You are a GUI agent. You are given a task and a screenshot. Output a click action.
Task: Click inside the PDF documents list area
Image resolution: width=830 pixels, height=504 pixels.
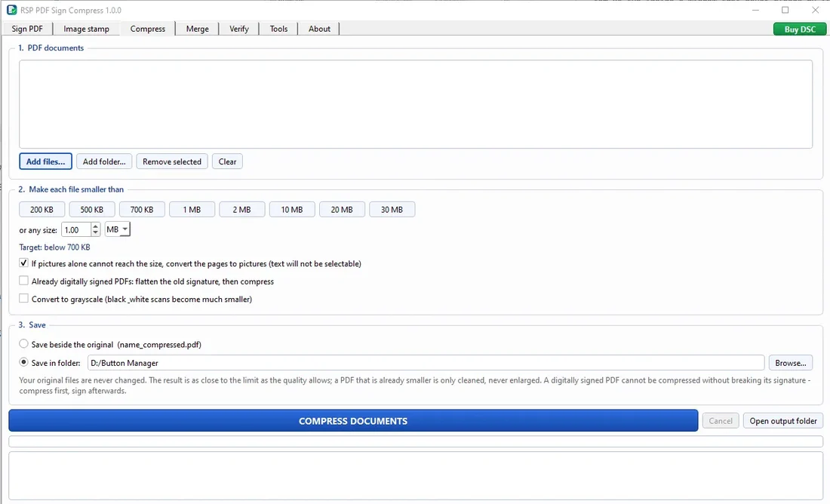pyautogui.click(x=416, y=104)
